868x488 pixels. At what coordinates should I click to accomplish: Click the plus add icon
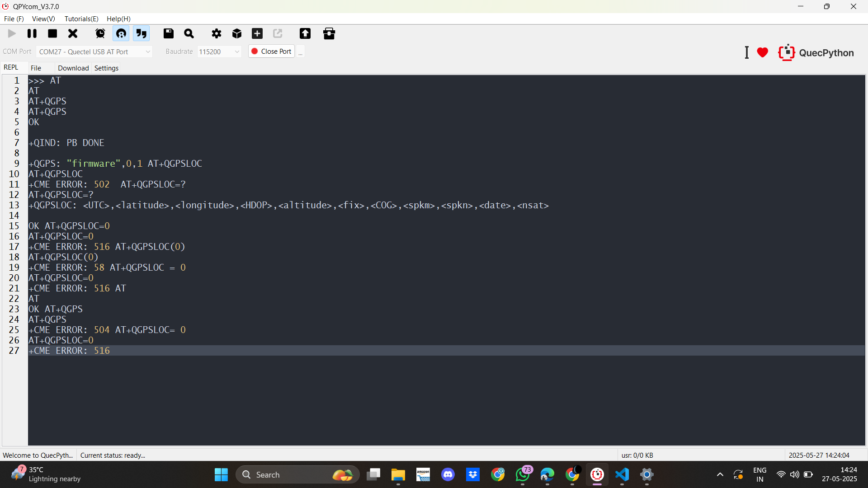[x=257, y=33]
